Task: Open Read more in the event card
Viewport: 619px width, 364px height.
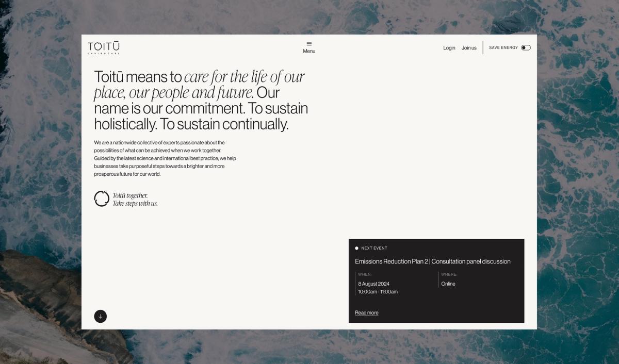Action: click(367, 313)
